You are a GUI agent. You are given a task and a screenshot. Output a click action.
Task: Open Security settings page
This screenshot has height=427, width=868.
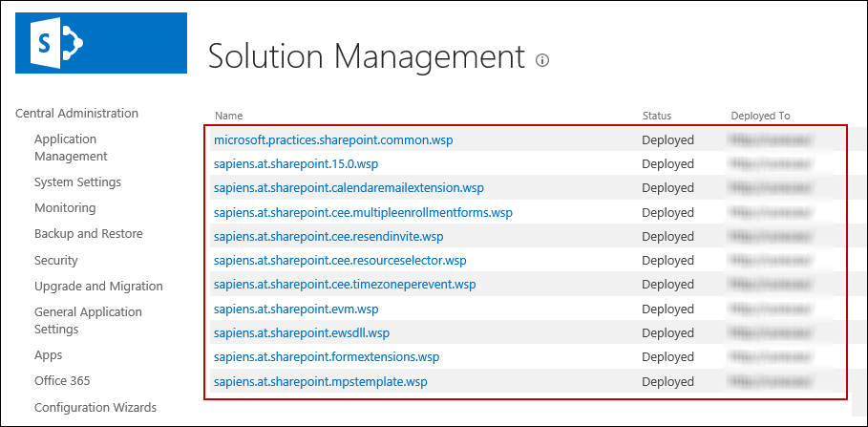56,260
